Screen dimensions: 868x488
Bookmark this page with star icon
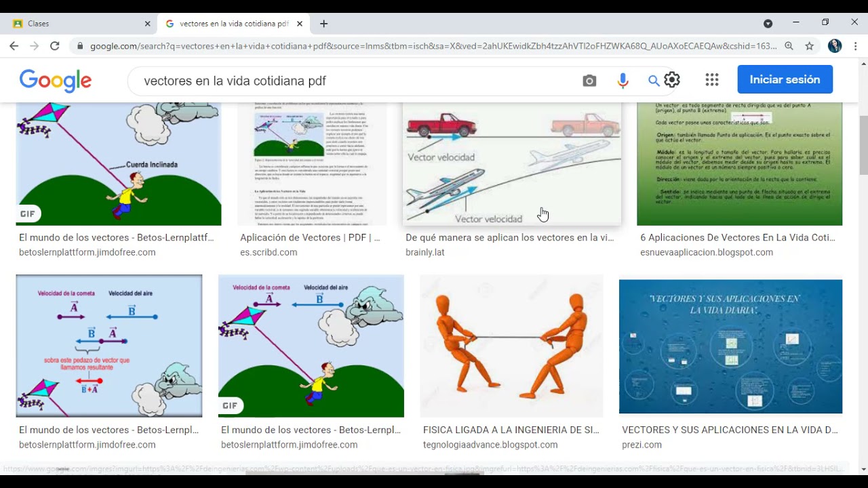click(809, 46)
